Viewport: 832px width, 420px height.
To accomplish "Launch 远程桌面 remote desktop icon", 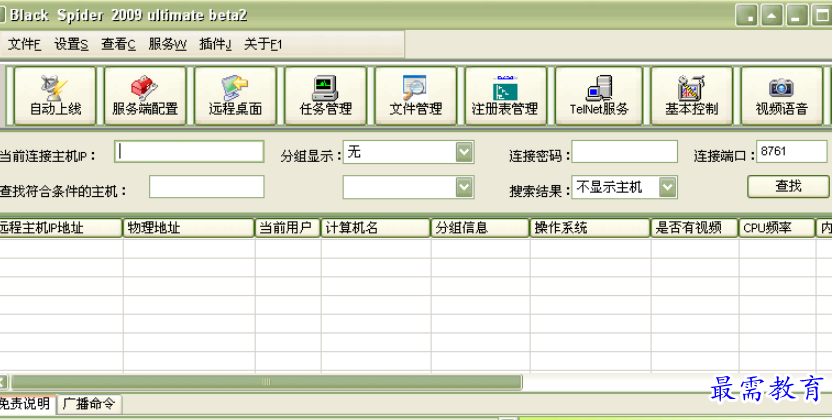I will coord(235,96).
